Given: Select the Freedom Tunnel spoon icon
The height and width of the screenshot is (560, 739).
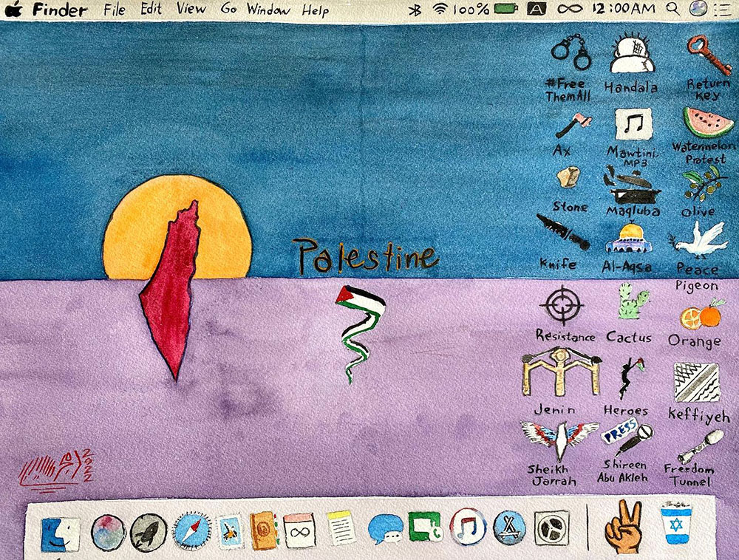Looking at the screenshot, I should click(x=701, y=447).
